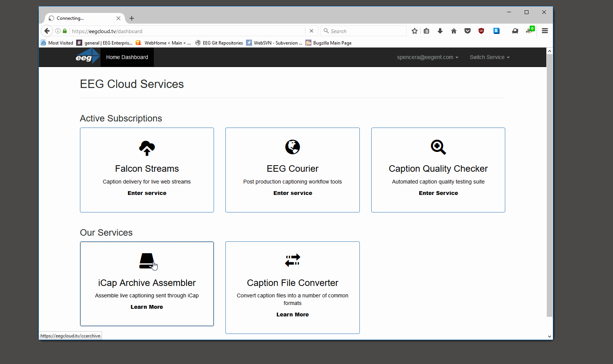This screenshot has height=364, width=613.
Task: Click Learn More under Caption File Converter
Action: pyautogui.click(x=292, y=315)
